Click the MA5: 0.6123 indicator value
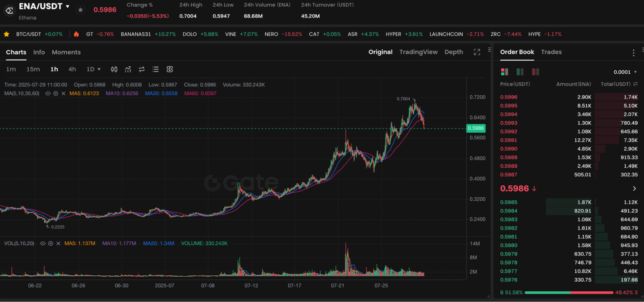This screenshot has height=302, width=644. tap(84, 93)
